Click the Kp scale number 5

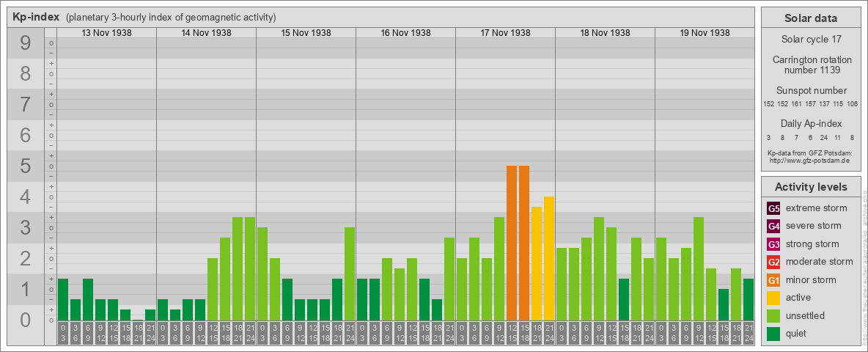point(26,166)
